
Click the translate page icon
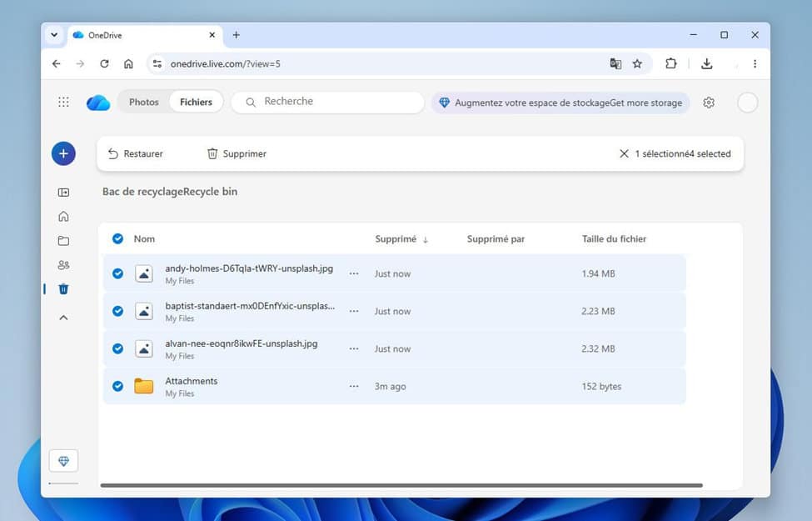(x=615, y=63)
